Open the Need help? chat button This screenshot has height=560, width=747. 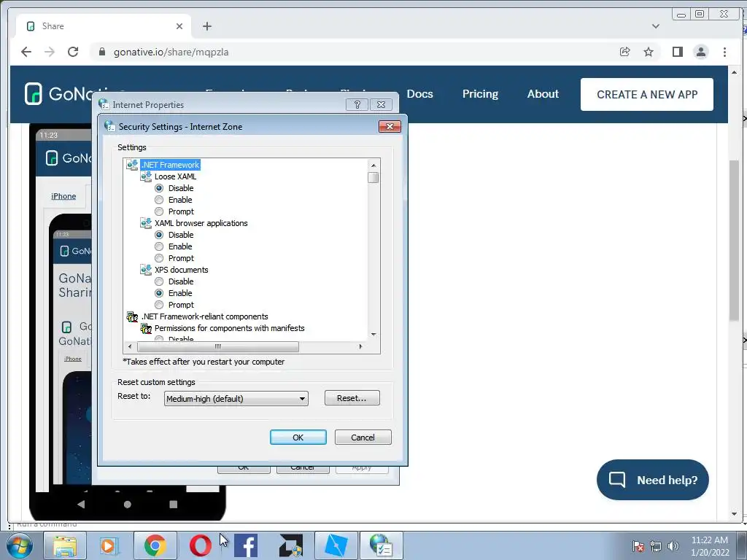[653, 480]
